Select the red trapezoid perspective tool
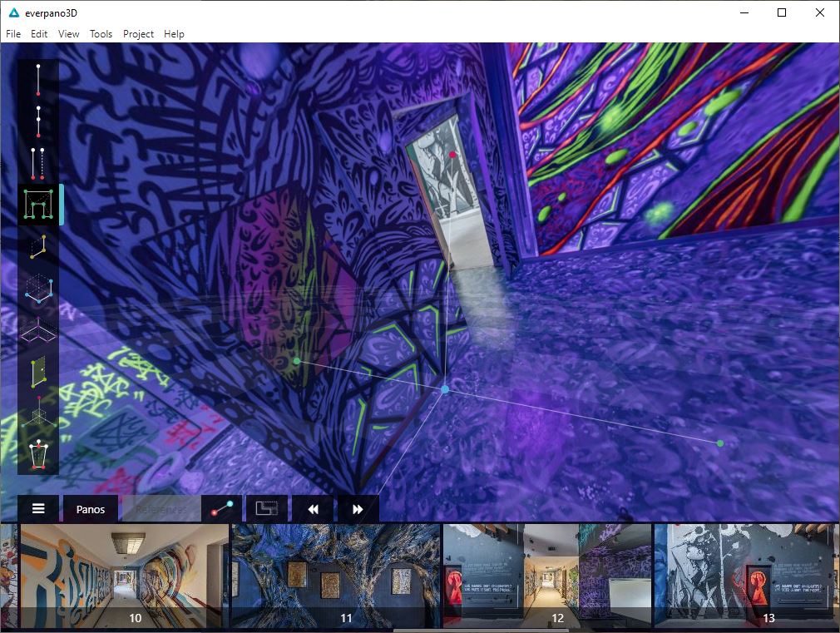840x633 pixels. pyautogui.click(x=38, y=455)
